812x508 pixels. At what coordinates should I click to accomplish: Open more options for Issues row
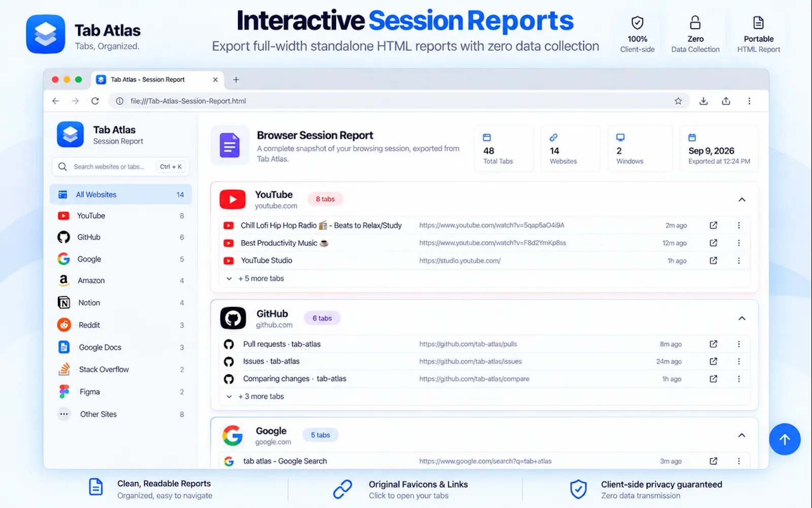pyautogui.click(x=739, y=361)
